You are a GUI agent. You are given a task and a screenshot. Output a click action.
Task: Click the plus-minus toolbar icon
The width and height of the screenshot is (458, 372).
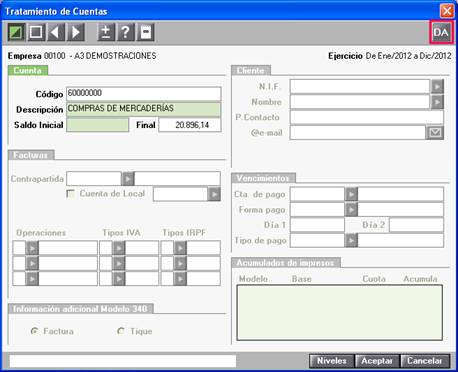pos(106,32)
